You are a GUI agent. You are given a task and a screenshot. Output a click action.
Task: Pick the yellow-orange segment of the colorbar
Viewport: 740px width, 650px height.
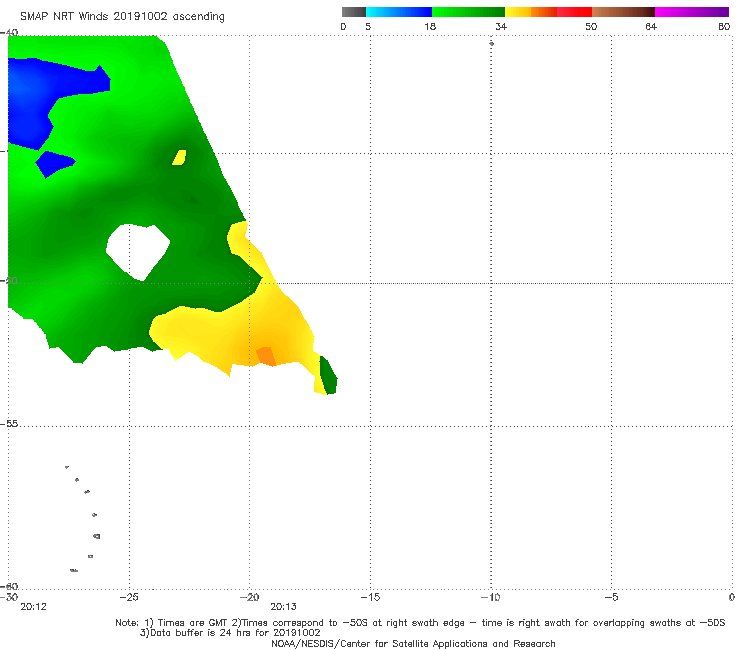point(531,12)
